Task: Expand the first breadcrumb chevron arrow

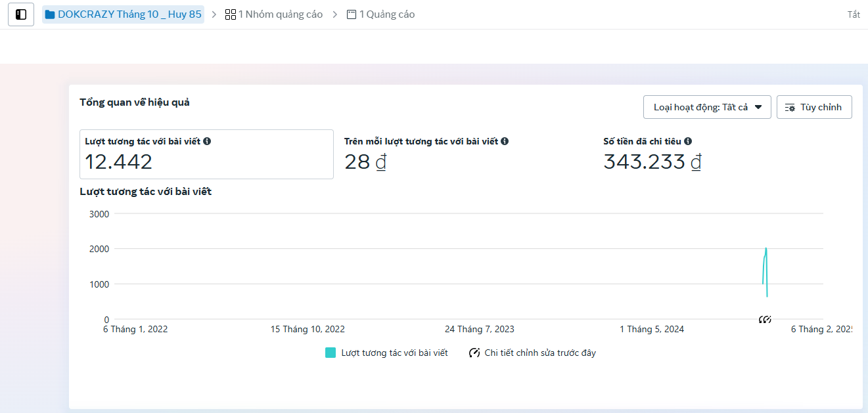Action: pyautogui.click(x=214, y=14)
